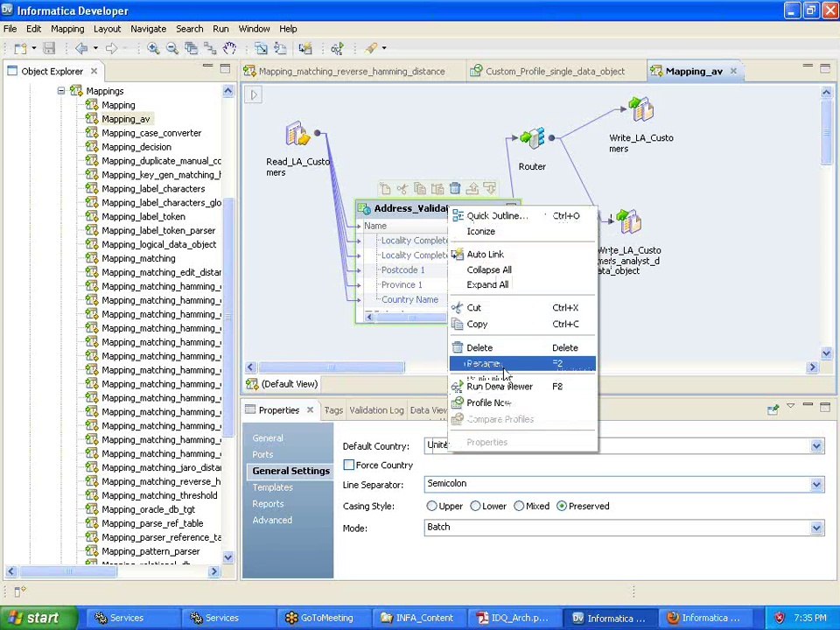This screenshot has height=630, width=840.
Task: Choose Rename from the context menu
Action: click(522, 364)
